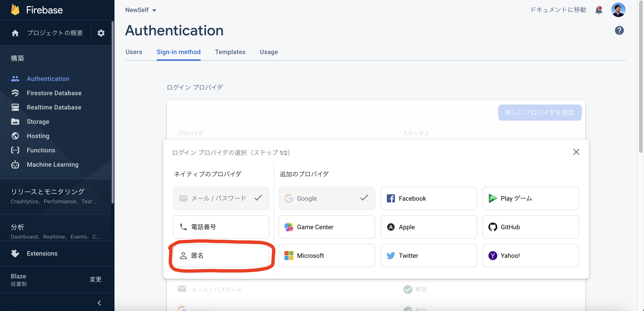Open the Extensions section
644x311 pixels.
click(42, 253)
